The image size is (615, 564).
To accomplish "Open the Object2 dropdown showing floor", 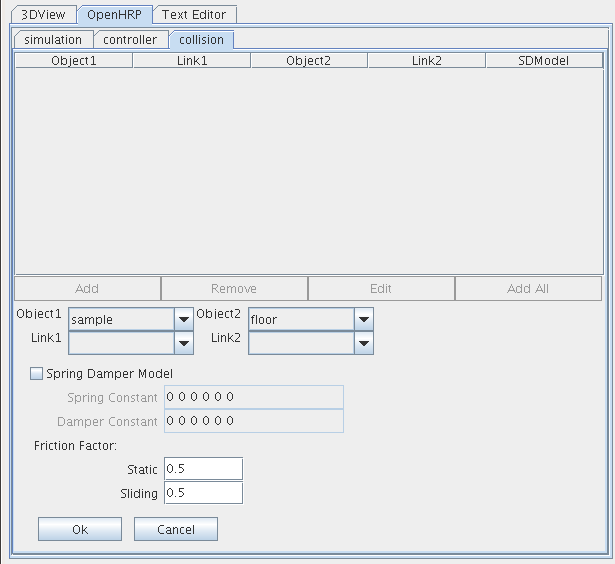I will pos(311,319).
